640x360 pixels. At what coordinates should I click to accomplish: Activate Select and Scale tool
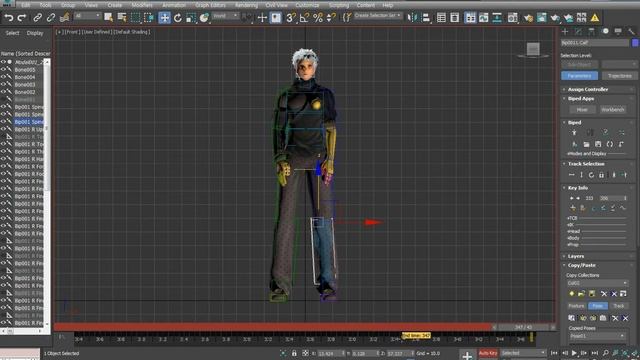(x=191, y=18)
